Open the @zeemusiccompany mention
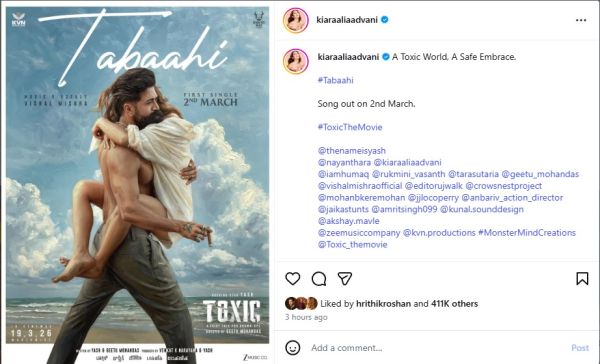Viewport: 600px width, 364px height. [x=359, y=233]
